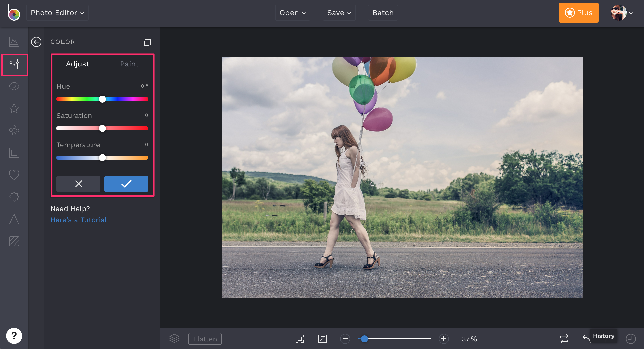Click the fit to screen icon
644x349 pixels.
point(300,339)
